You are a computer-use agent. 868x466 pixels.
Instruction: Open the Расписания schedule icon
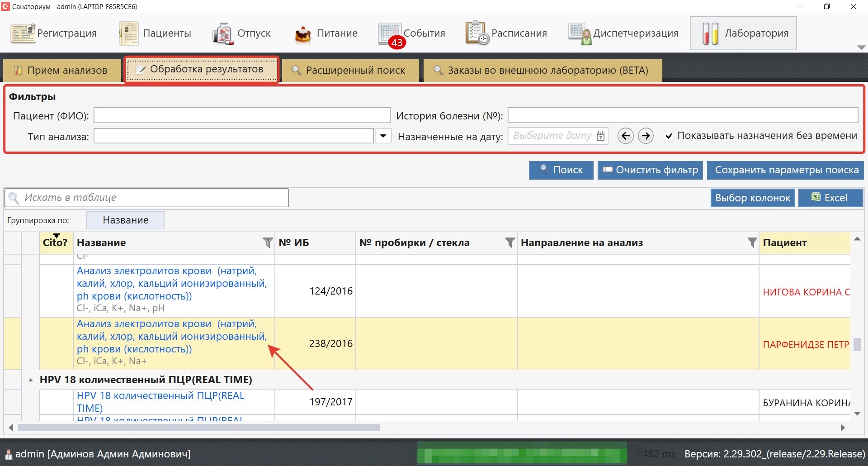pos(476,33)
